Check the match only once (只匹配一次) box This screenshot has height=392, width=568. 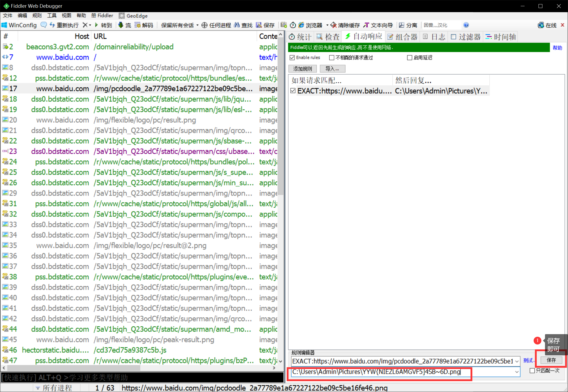[532, 371]
